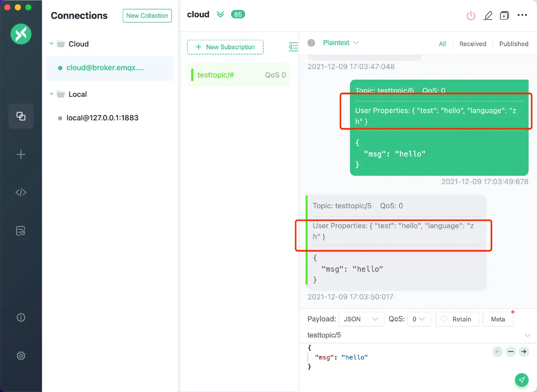Open the Payload JSON format dropdown
Screen dimensions: 537x392
click(361, 319)
